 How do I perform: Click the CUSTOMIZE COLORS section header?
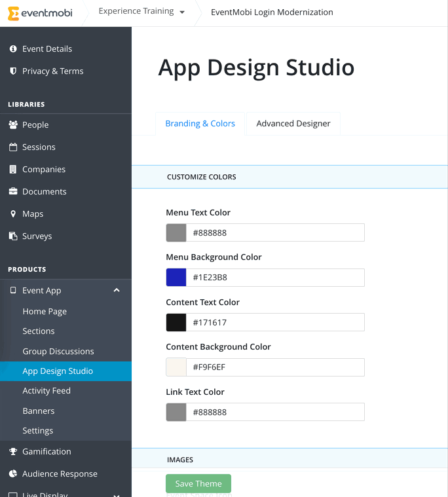click(289, 177)
